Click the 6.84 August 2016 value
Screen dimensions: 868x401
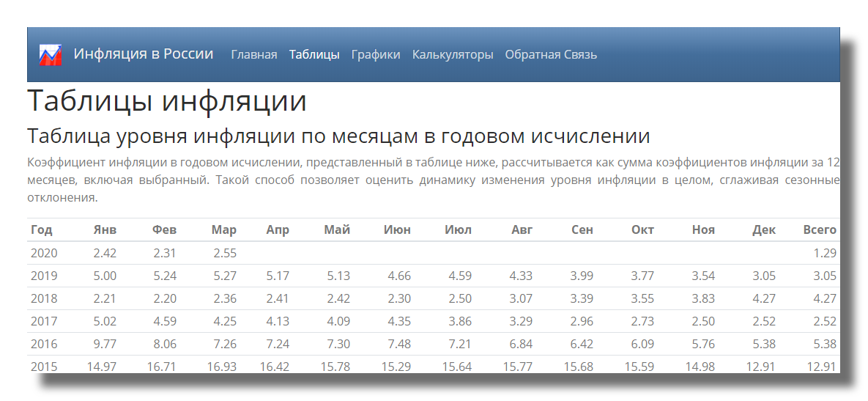click(x=521, y=344)
